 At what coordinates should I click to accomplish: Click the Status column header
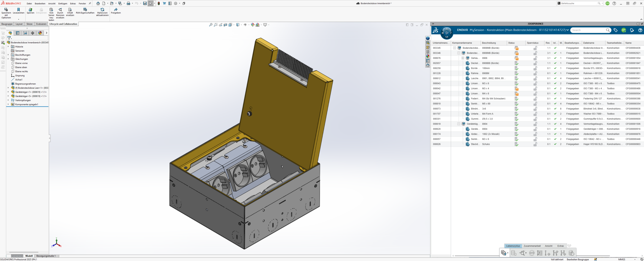click(x=516, y=43)
